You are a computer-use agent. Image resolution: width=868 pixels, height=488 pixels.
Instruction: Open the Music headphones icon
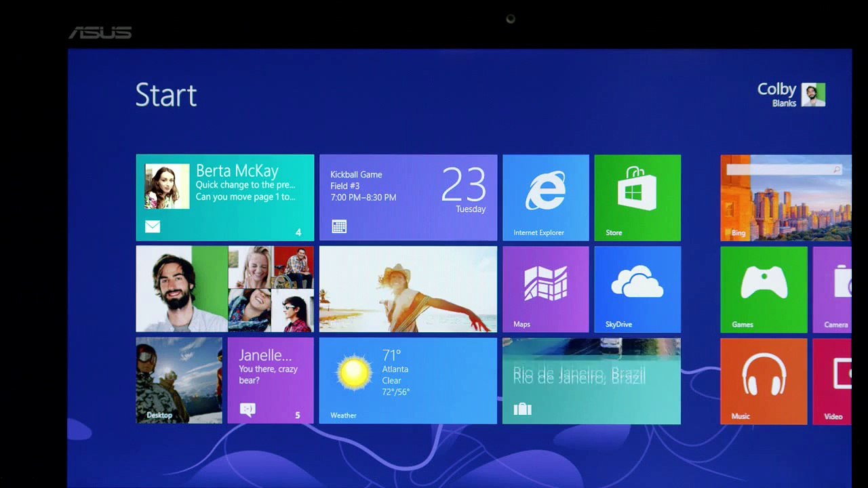point(764,373)
